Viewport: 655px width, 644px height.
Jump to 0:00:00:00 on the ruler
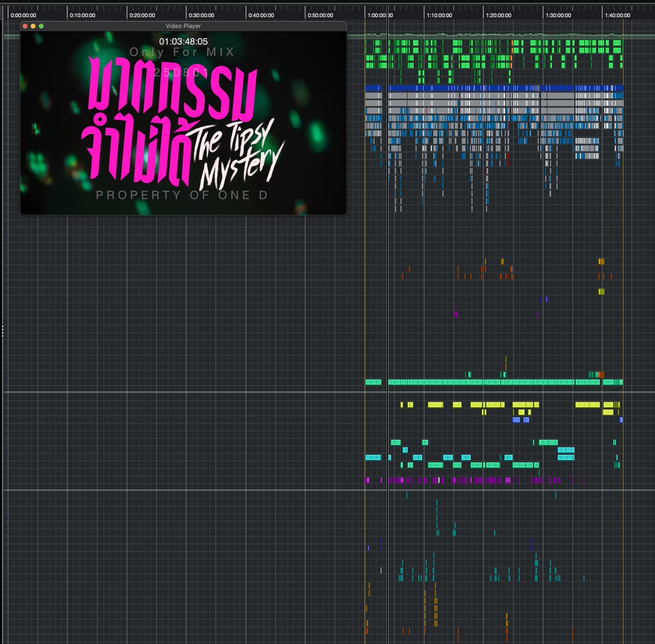(23, 15)
